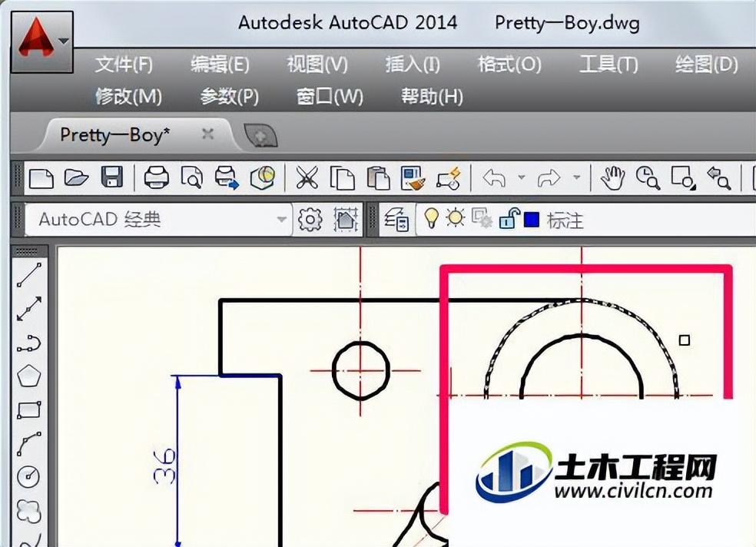
Task: Click Plot Preview in the toolbar
Action: (190, 177)
